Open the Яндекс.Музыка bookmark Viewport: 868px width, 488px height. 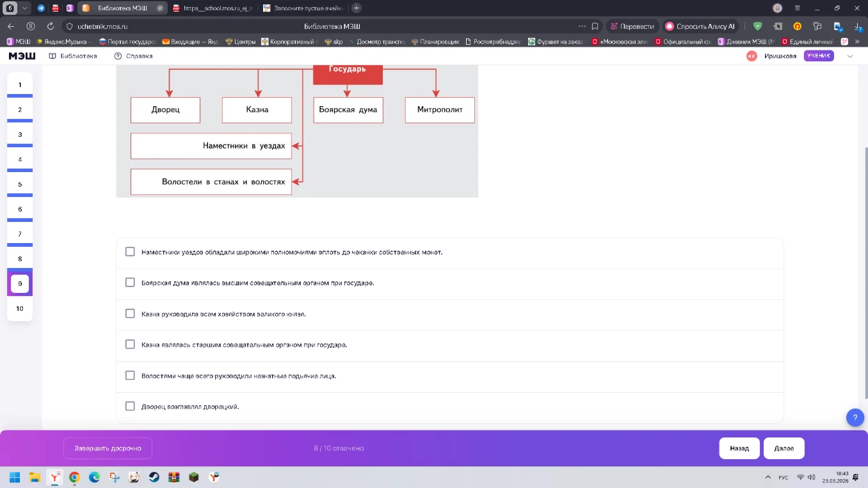(64, 42)
